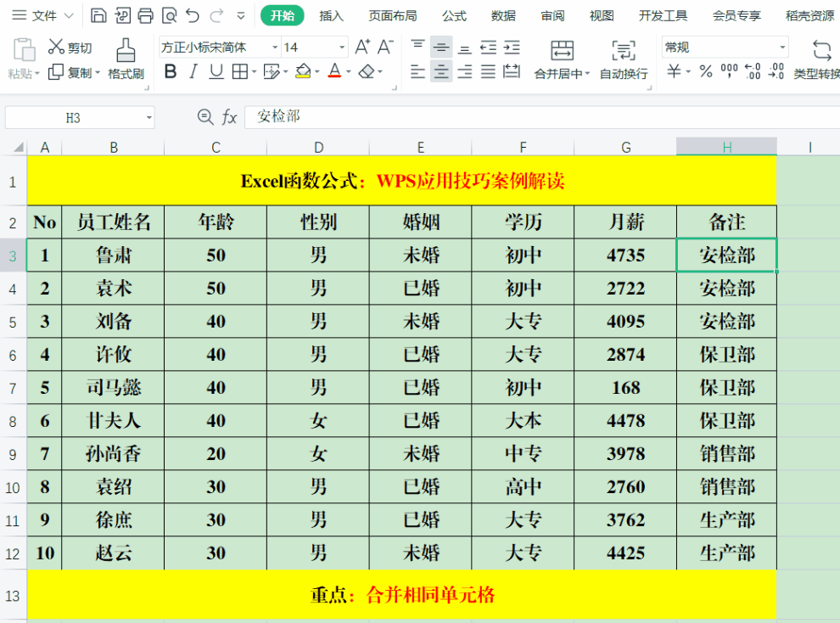Screen dimensions: 840x623
Task: Open the Insert Function (fx) icon
Action: pos(229,117)
